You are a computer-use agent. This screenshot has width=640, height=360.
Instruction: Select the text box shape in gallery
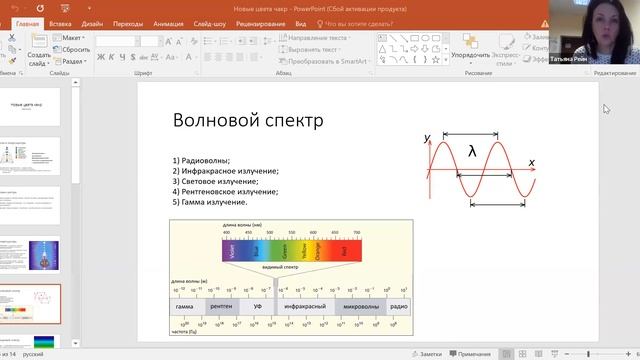tap(382, 38)
